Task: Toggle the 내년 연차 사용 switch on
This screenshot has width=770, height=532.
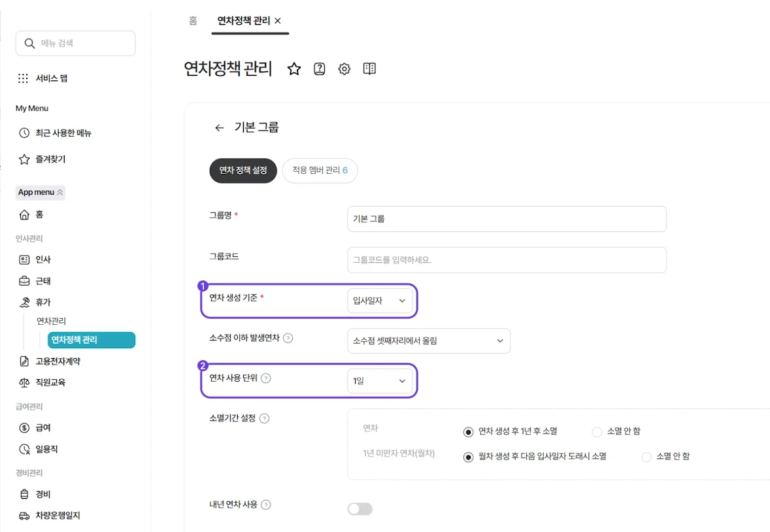Action: pos(360,508)
